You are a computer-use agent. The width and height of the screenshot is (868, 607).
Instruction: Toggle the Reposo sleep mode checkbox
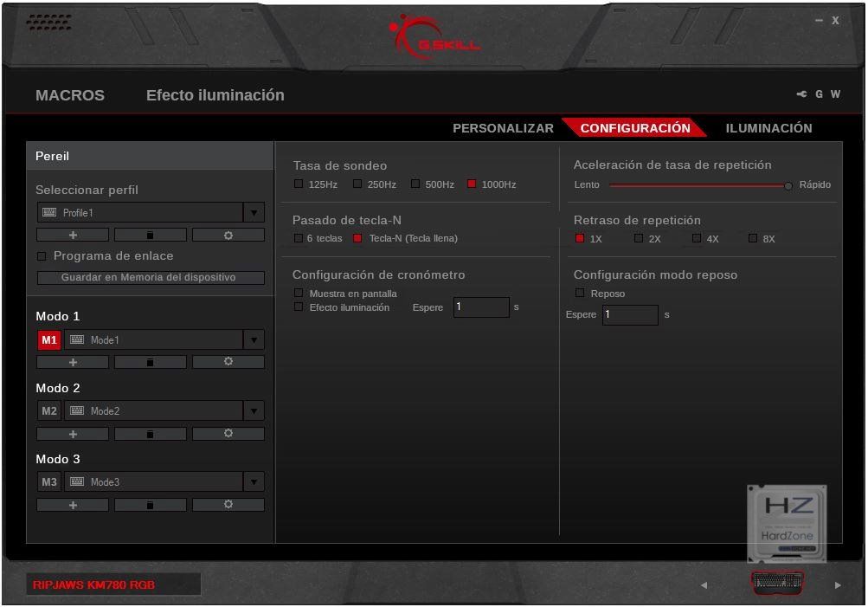point(580,293)
